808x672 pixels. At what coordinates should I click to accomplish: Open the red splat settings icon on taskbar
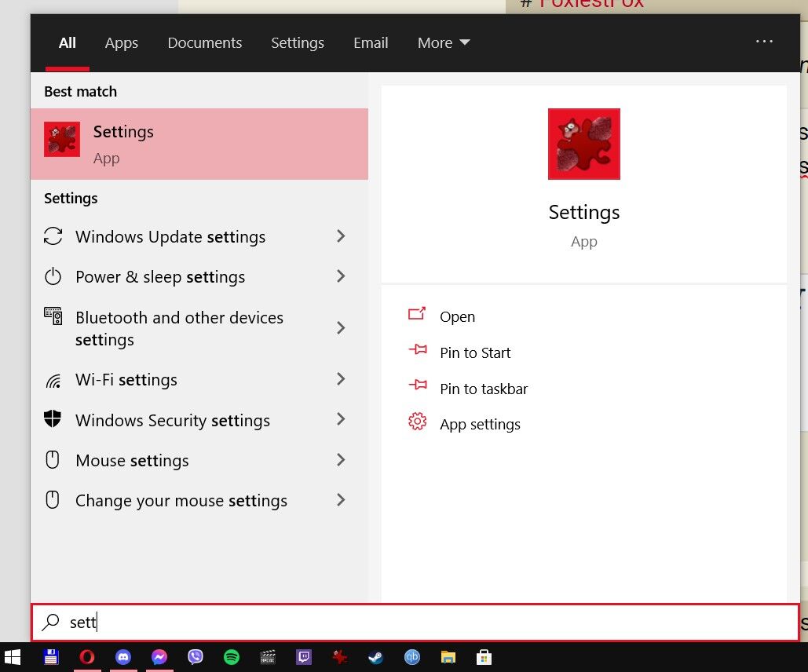339,657
